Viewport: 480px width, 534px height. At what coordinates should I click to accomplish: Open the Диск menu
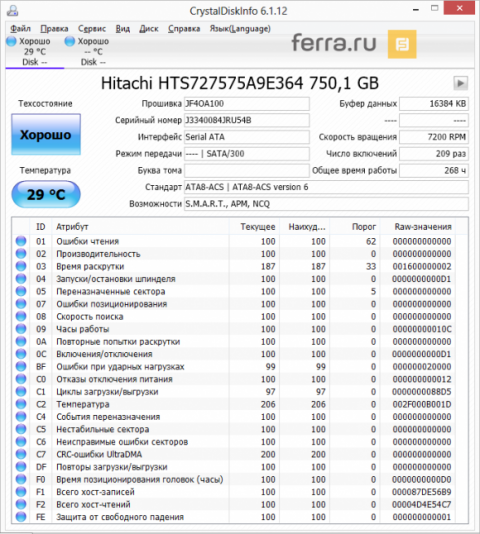149,29
